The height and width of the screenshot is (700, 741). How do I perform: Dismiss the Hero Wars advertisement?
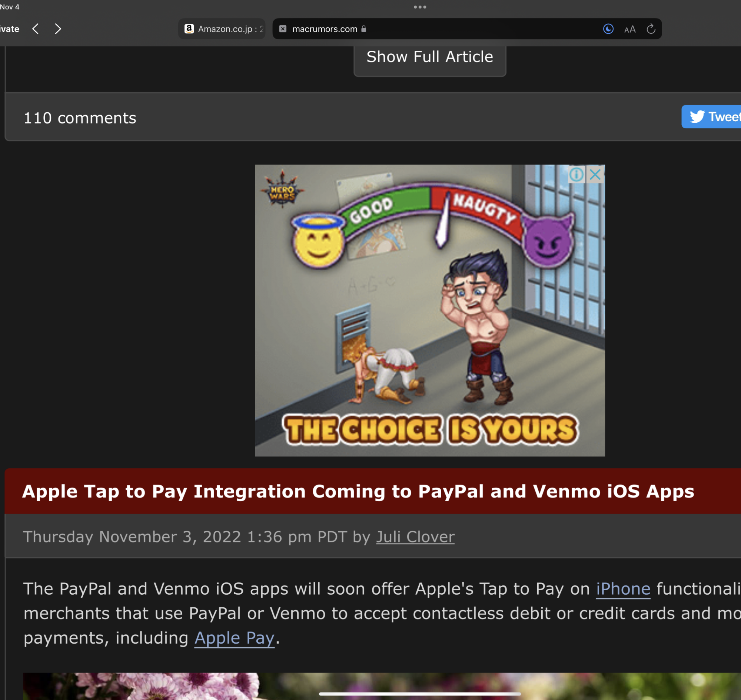tap(595, 174)
